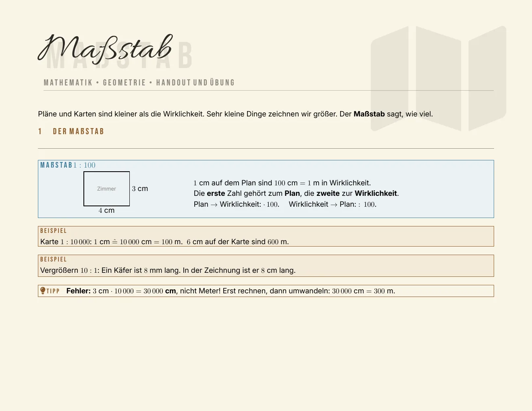Click the intro sentence starting "Pläne und Karten"
This screenshot has width=532, height=411.
[x=235, y=114]
